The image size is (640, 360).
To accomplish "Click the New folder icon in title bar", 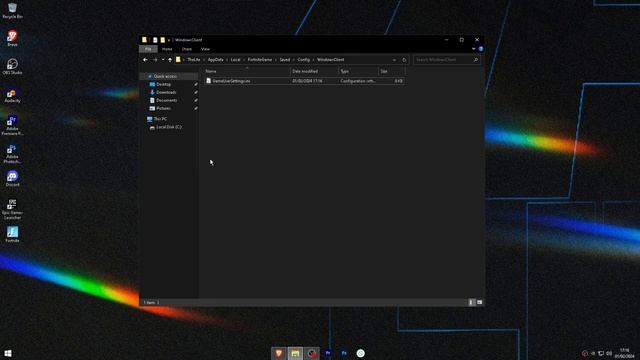I will click(x=162, y=40).
